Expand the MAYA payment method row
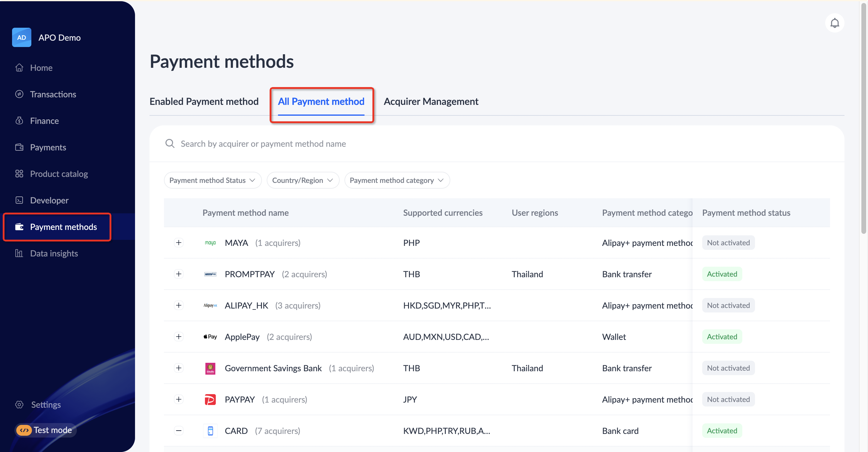 (x=179, y=243)
